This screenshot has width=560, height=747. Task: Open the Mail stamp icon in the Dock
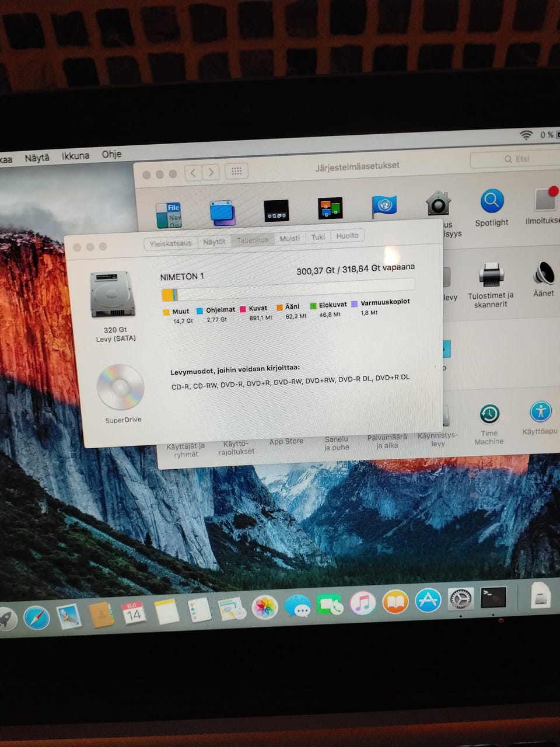coord(69,616)
